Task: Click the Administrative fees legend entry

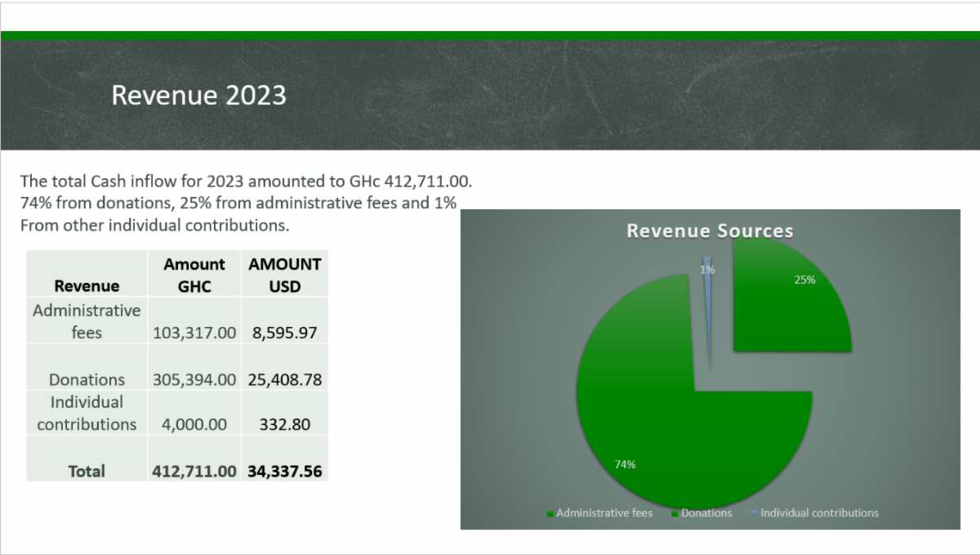Action: pyautogui.click(x=604, y=513)
